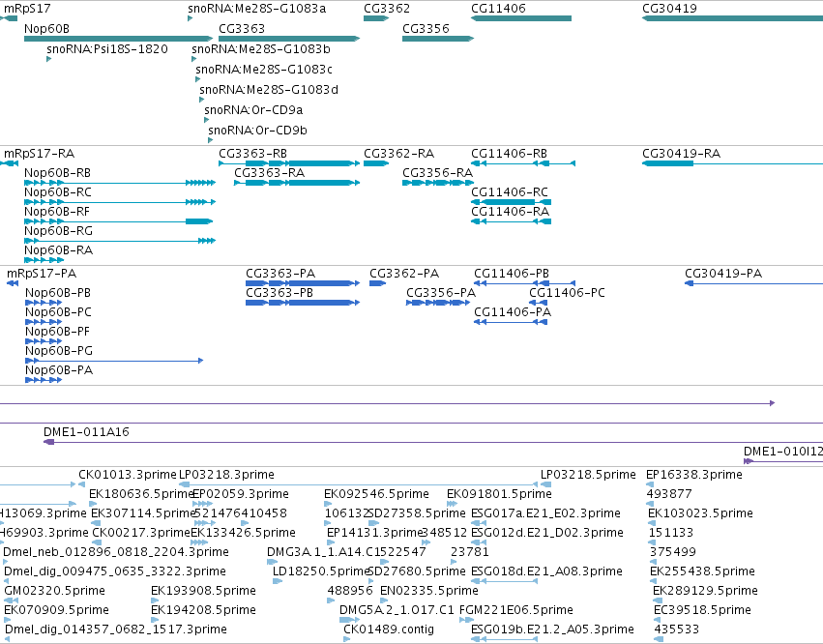The width and height of the screenshot is (823, 644).
Task: Click Nop60B-PF protein label
Action: tap(57, 331)
